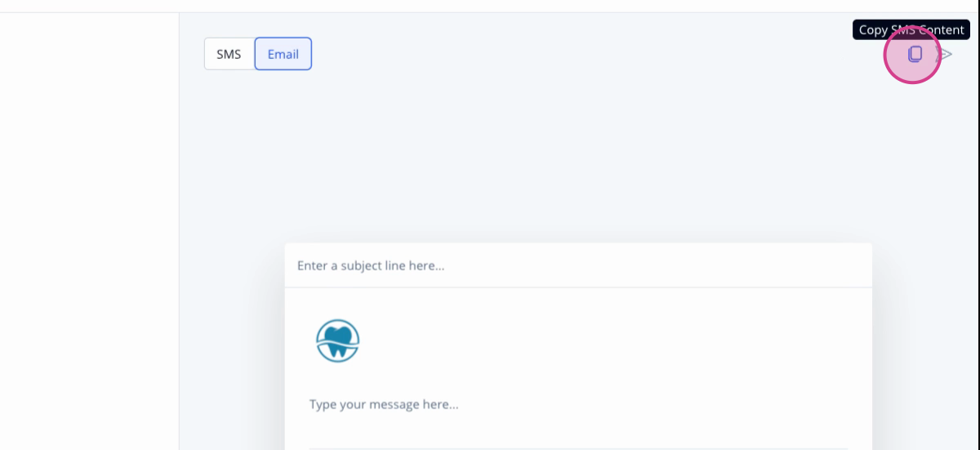This screenshot has height=450, width=980.
Task: Click the send arrow icon
Action: tap(945, 55)
